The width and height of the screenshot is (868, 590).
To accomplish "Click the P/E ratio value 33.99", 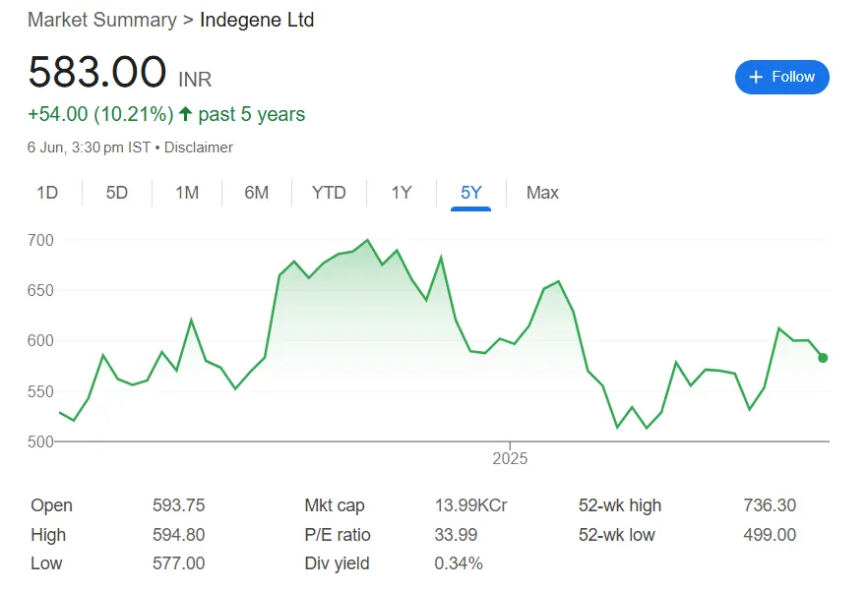I will (x=457, y=535).
